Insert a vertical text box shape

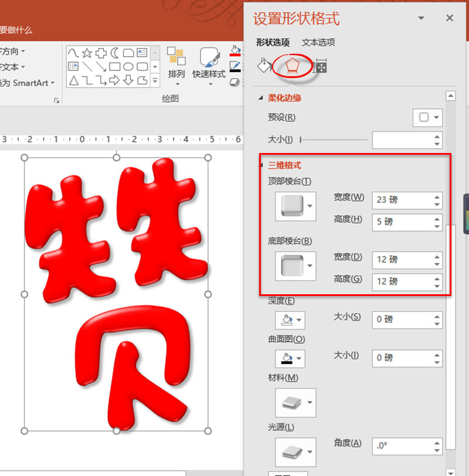click(x=73, y=66)
